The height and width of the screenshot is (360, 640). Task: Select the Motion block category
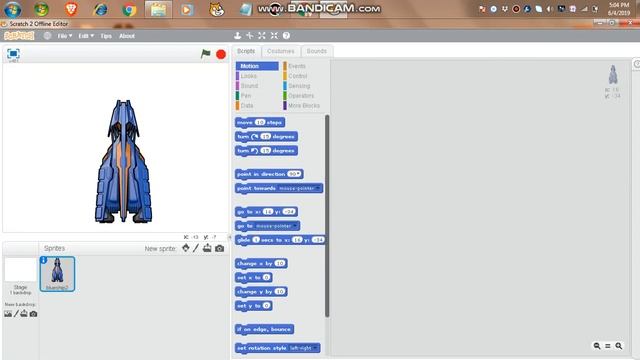click(257, 66)
